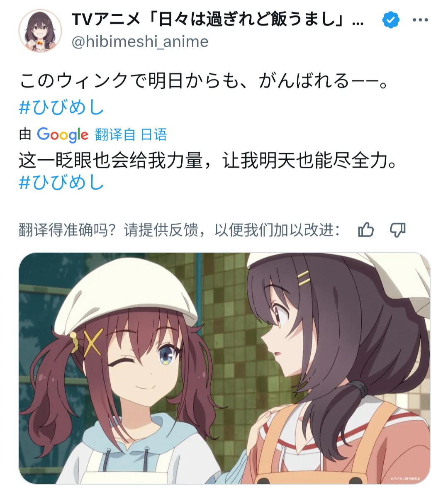Open the three-dot more options menu
Screen dimensions: 448x497
coord(421,19)
